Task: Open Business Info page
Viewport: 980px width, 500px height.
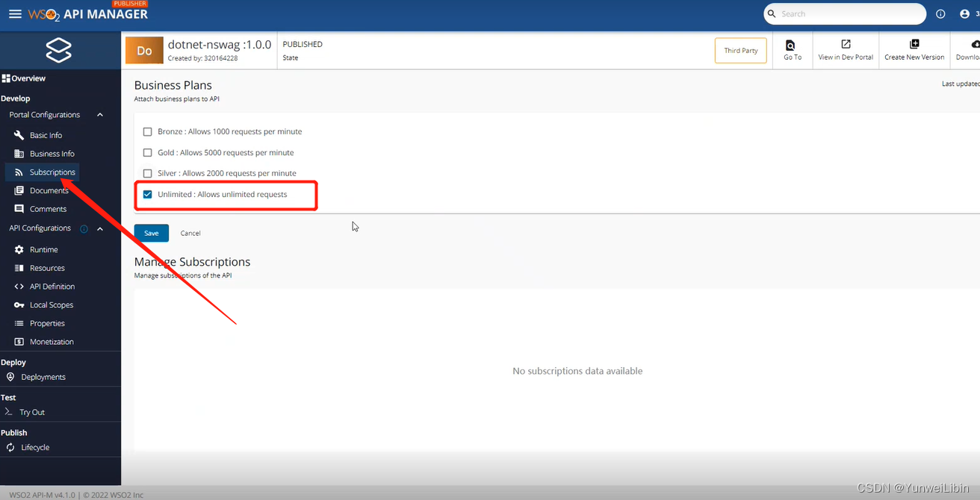Action: [x=52, y=154]
